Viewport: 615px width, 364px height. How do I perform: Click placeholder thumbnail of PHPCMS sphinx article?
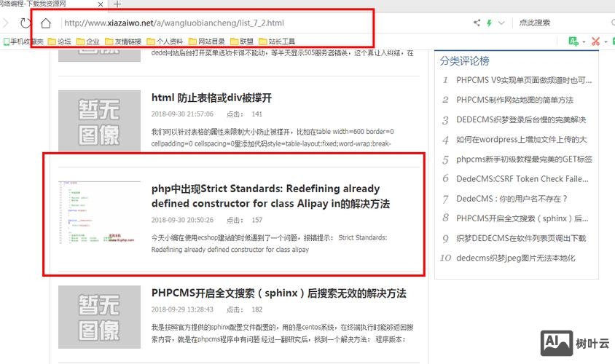point(99,317)
